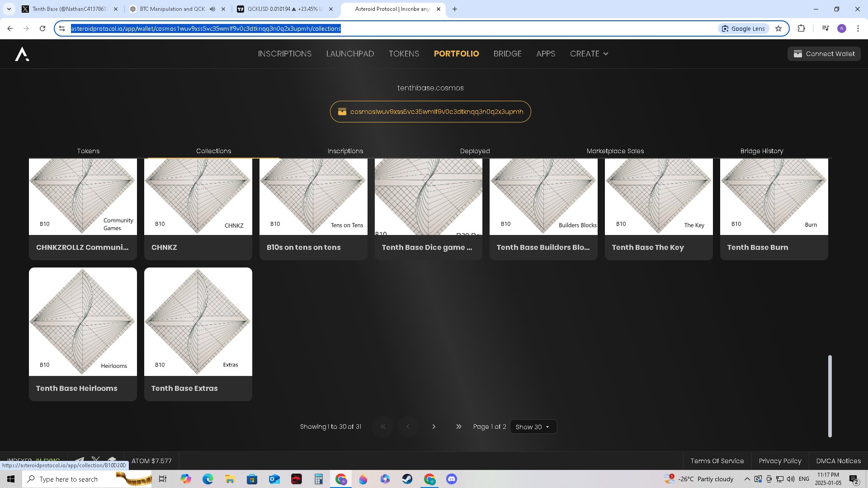
Task: Open the Terms Of Service link
Action: [717, 461]
